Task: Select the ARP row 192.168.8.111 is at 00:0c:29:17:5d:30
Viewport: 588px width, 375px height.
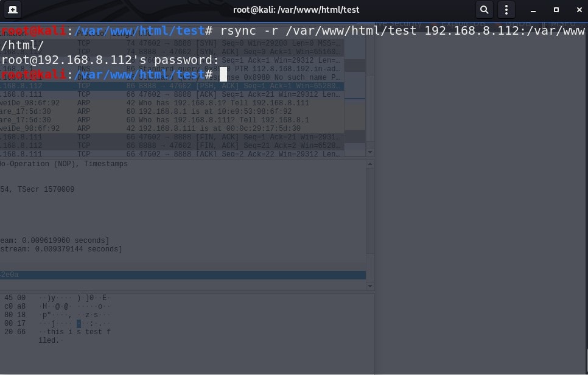Action: tap(172, 128)
